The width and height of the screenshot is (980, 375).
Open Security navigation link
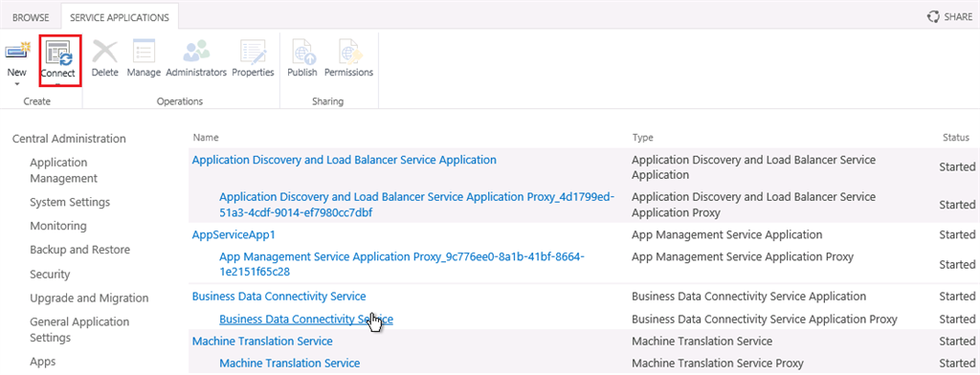point(50,275)
